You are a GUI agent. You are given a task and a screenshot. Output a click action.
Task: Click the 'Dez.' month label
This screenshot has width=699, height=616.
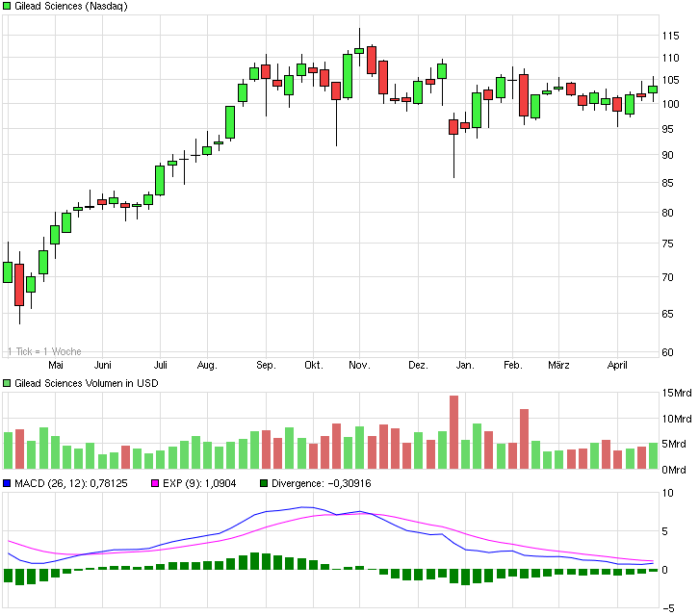pos(418,365)
